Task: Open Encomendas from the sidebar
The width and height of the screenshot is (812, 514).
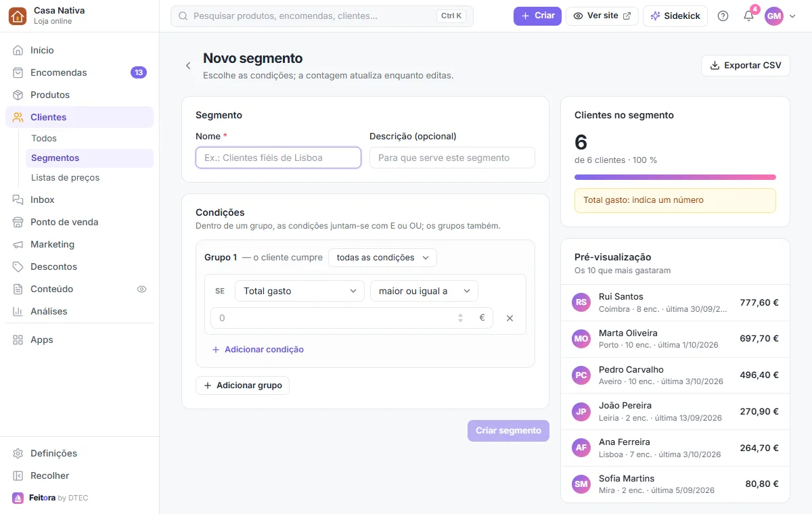Action: tap(79, 72)
